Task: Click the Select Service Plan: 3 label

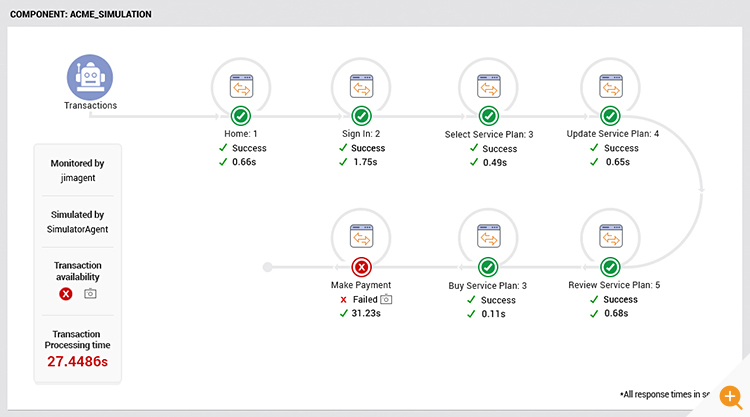Action: pyautogui.click(x=489, y=134)
